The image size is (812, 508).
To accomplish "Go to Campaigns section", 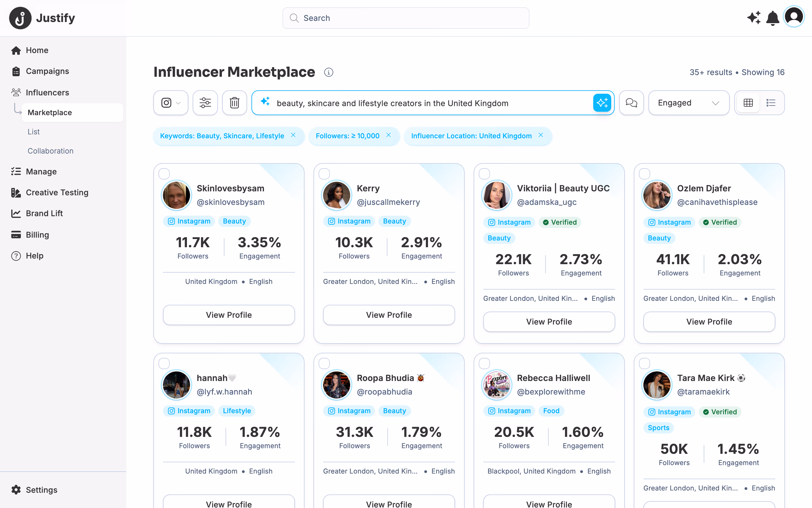I will (47, 71).
